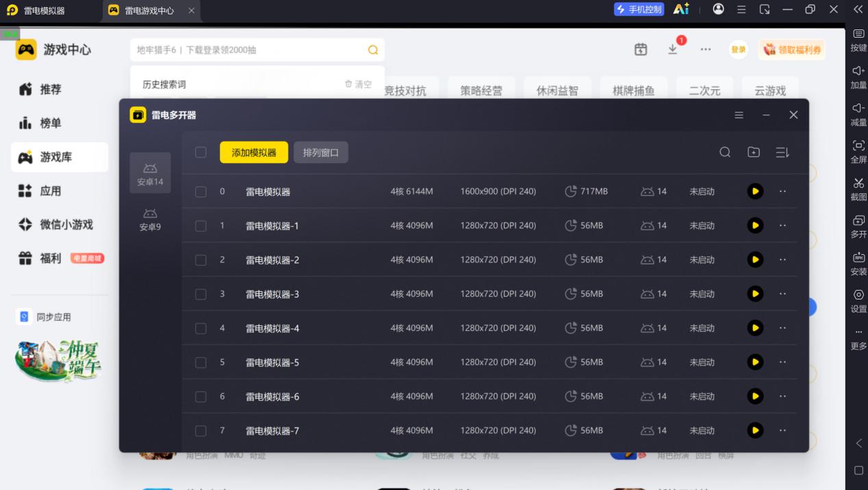Check the box for row 0 雷电模拟器

coord(201,192)
